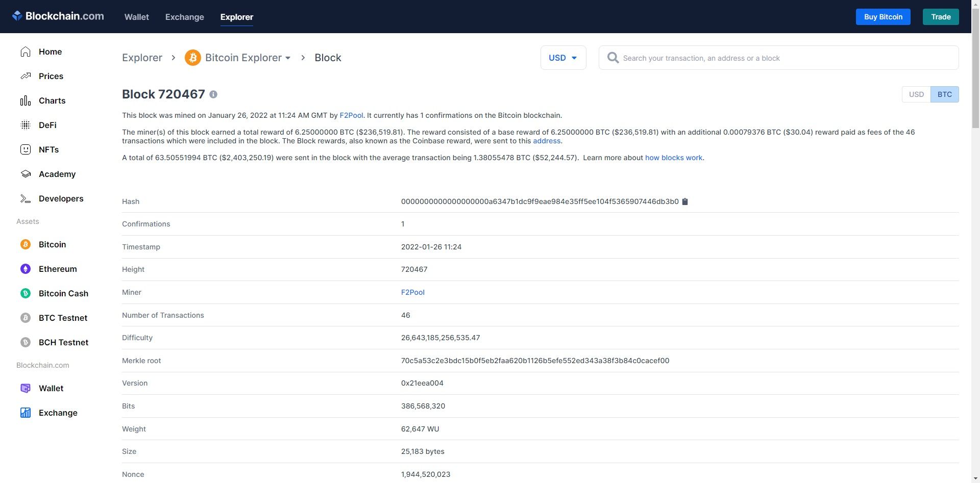980x483 pixels.
Task: Click the grey BTC Testnet icon
Action: coord(26,318)
